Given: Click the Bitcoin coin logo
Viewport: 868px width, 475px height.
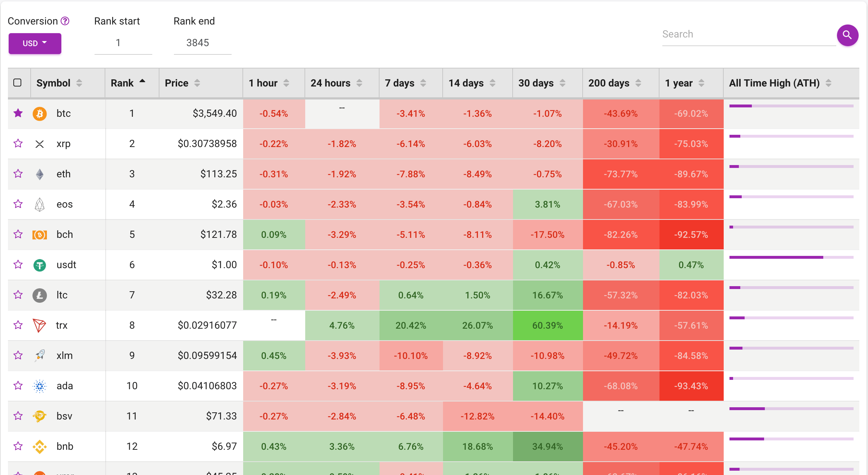Looking at the screenshot, I should click(40, 114).
